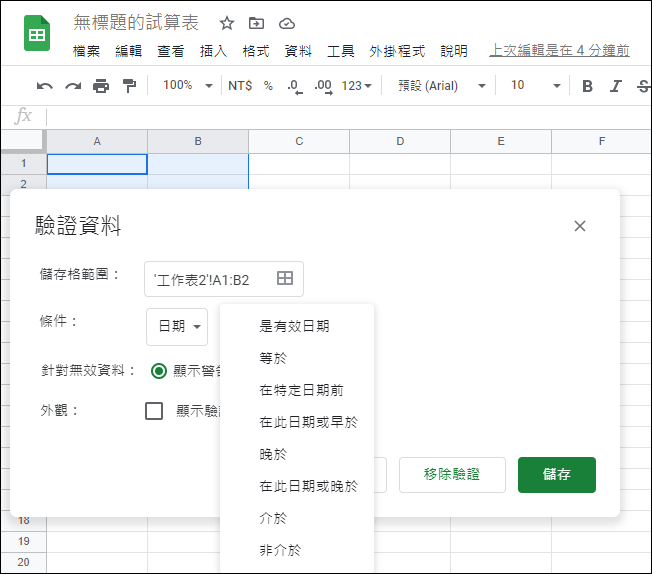Open the font size 10 dropdown
Viewport: 652px width, 574px height.
(536, 85)
